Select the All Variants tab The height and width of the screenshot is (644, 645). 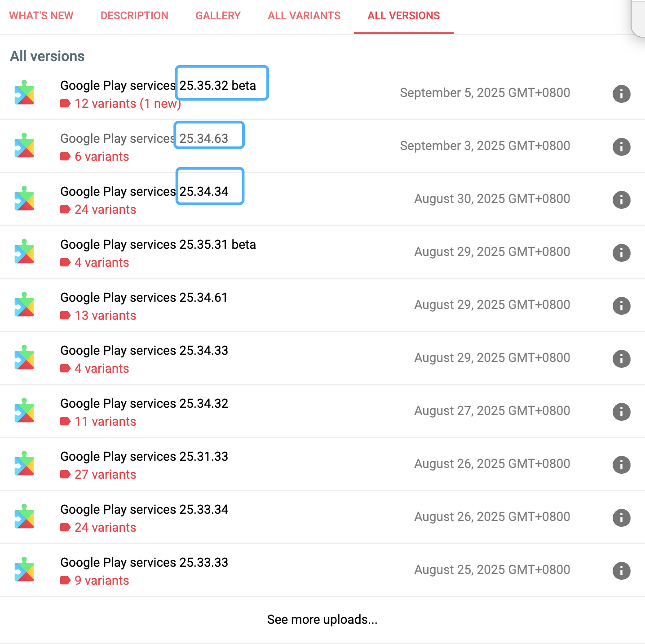click(304, 16)
